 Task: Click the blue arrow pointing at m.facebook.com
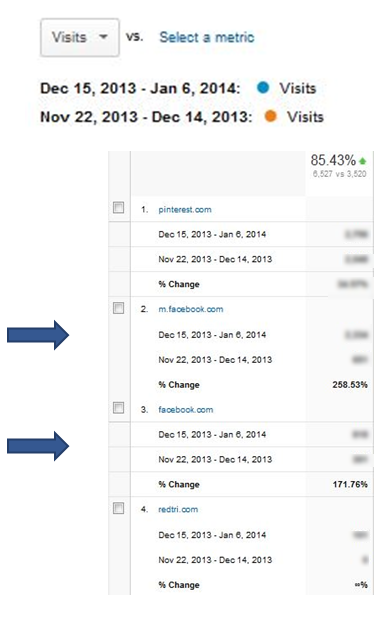(x=38, y=335)
